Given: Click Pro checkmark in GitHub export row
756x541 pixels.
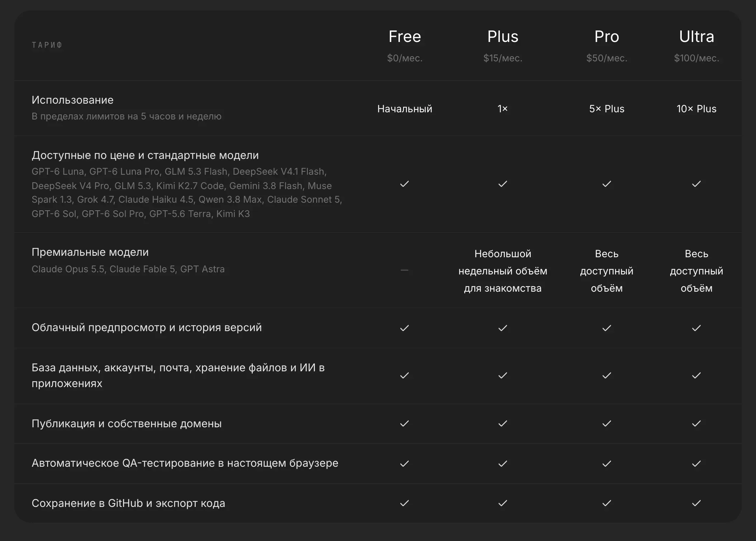Looking at the screenshot, I should pos(606,503).
